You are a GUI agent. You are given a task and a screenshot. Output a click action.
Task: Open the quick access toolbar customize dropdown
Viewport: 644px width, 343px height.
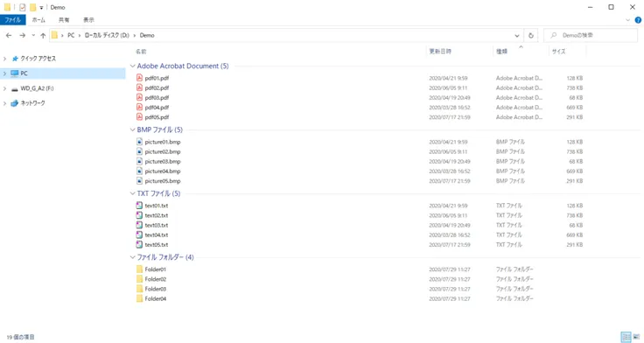41,8
